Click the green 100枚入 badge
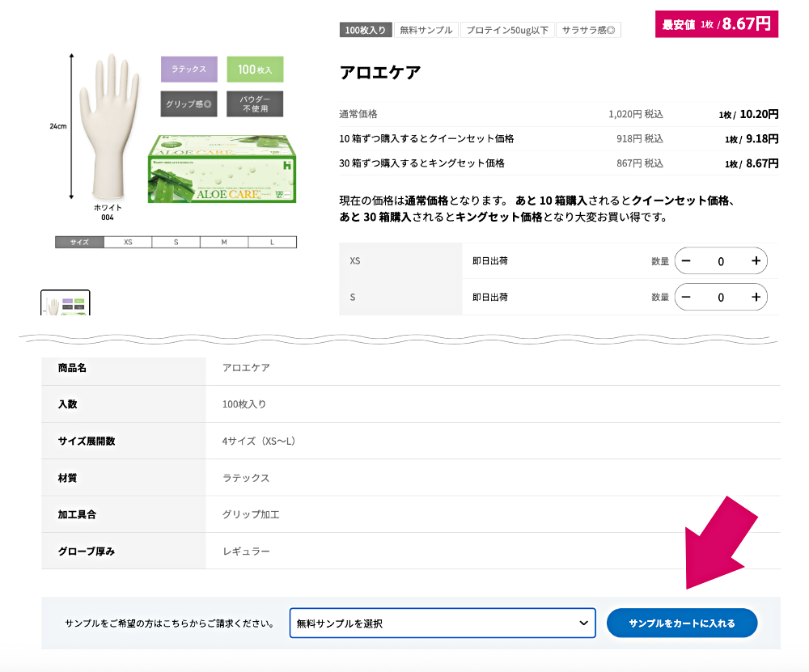This screenshot has width=809, height=672. 255,70
